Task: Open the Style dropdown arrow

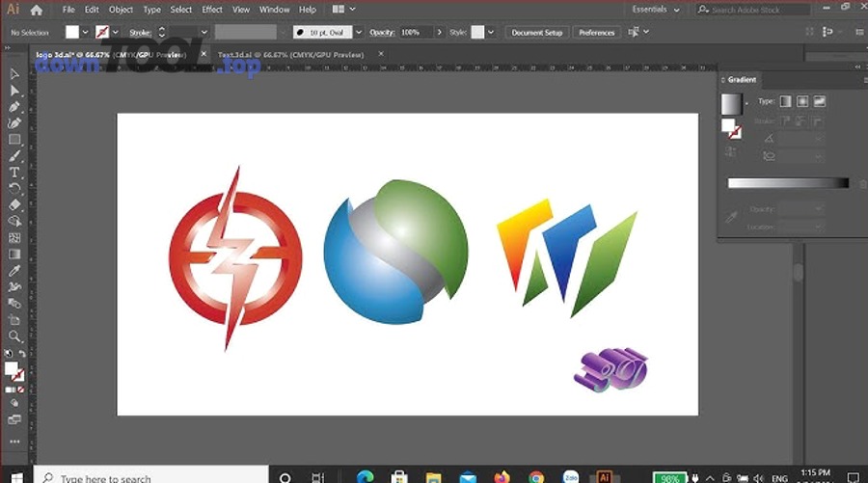Action: click(x=491, y=32)
